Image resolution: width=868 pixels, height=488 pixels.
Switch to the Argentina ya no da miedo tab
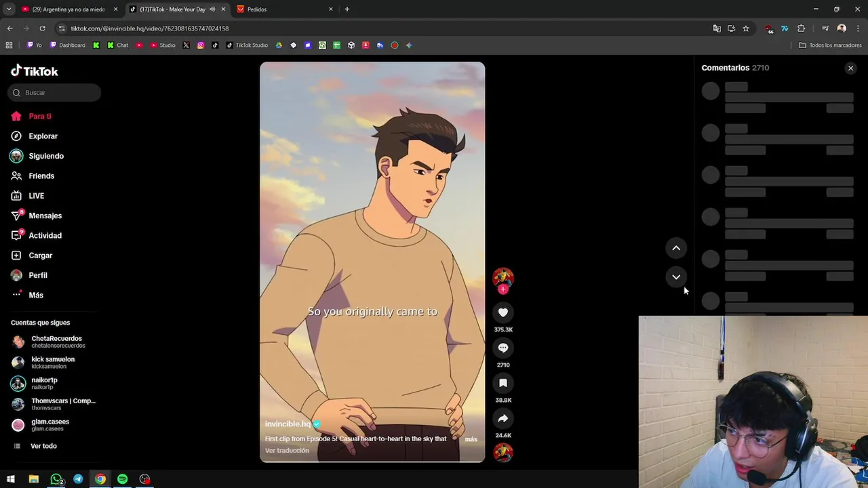[69, 9]
